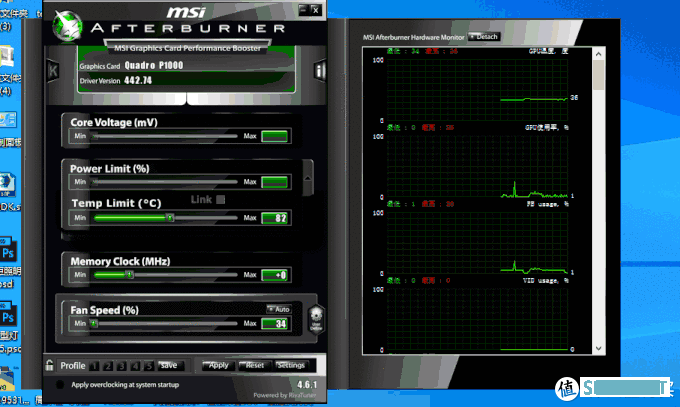
Task: Click the Detach hardware monitor button
Action: pos(484,37)
